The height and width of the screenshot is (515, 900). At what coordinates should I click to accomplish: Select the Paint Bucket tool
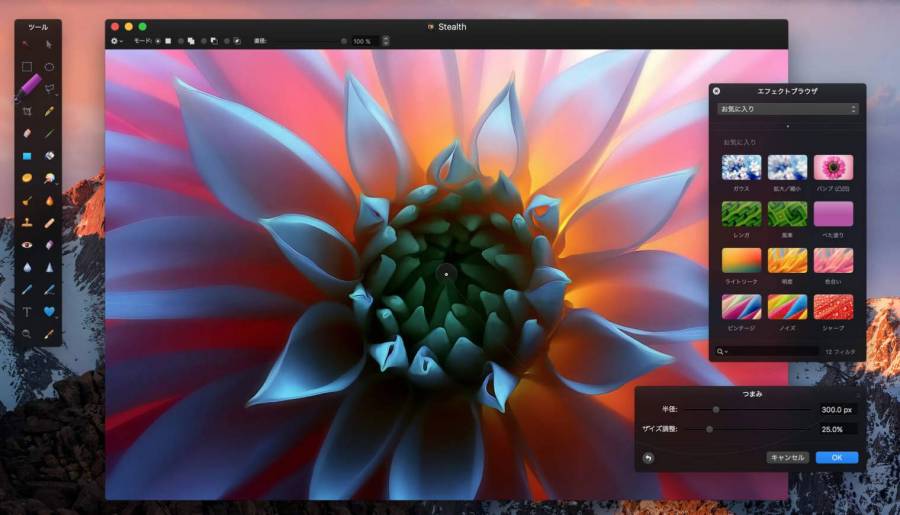49,156
